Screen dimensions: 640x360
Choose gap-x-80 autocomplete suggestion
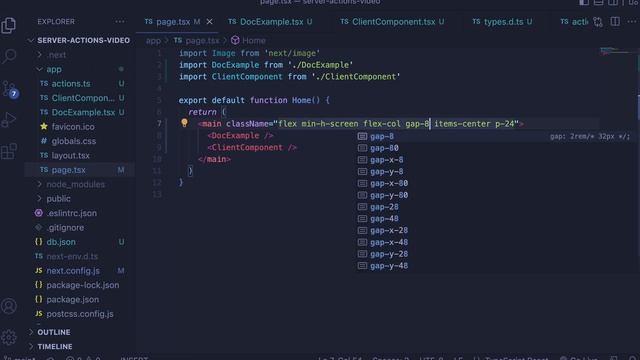[x=493, y=183]
